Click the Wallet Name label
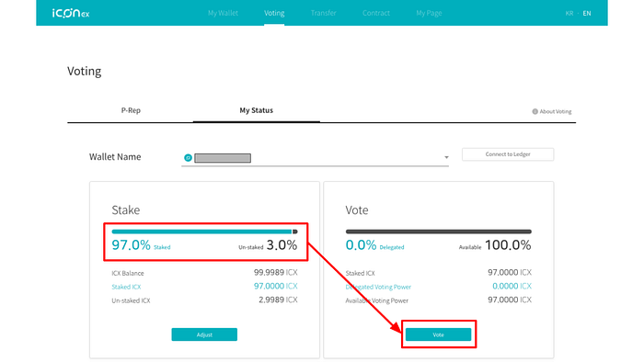644x362 pixels. [115, 157]
